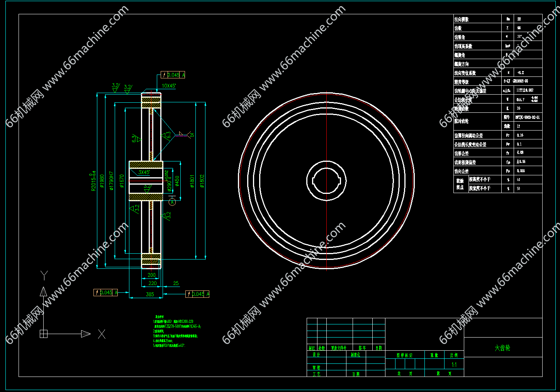560x392 pixels.
Task: Click the "R2015" radius dimension
Action: point(93,182)
